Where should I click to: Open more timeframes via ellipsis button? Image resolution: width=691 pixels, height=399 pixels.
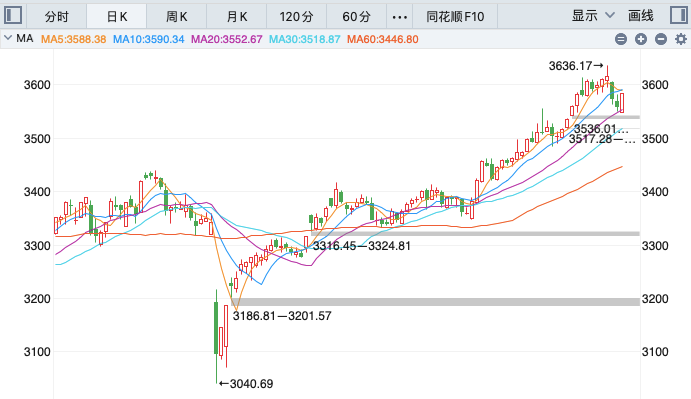[x=399, y=17]
